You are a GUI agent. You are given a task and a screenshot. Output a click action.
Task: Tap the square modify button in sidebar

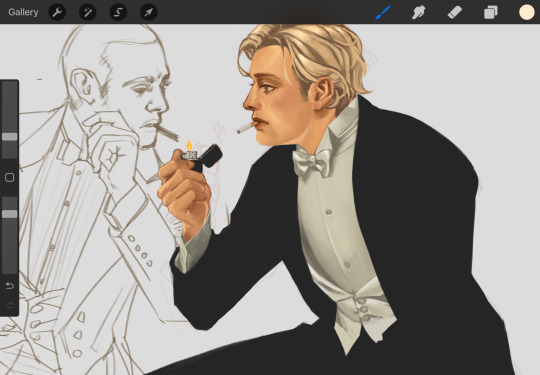pyautogui.click(x=10, y=178)
